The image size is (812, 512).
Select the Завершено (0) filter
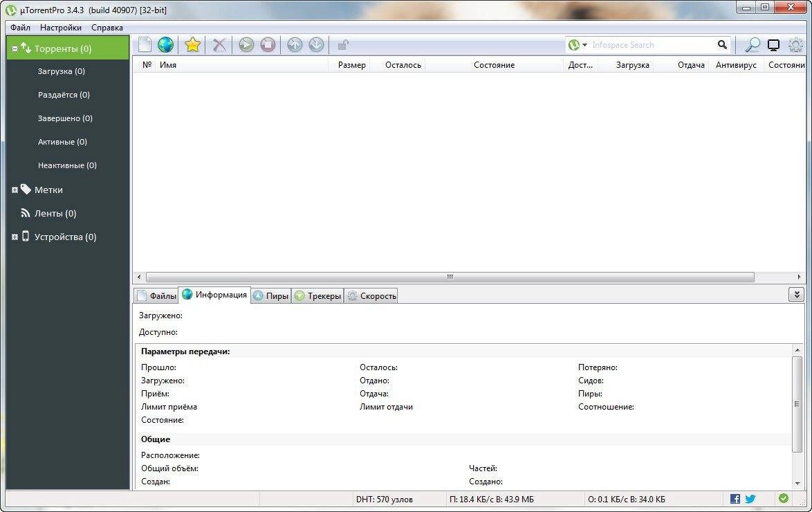click(x=63, y=118)
